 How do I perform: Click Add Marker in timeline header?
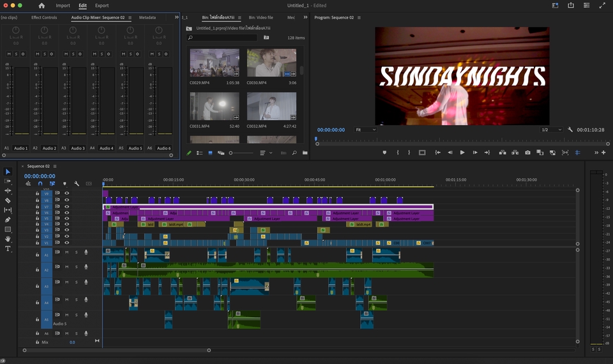click(x=64, y=183)
